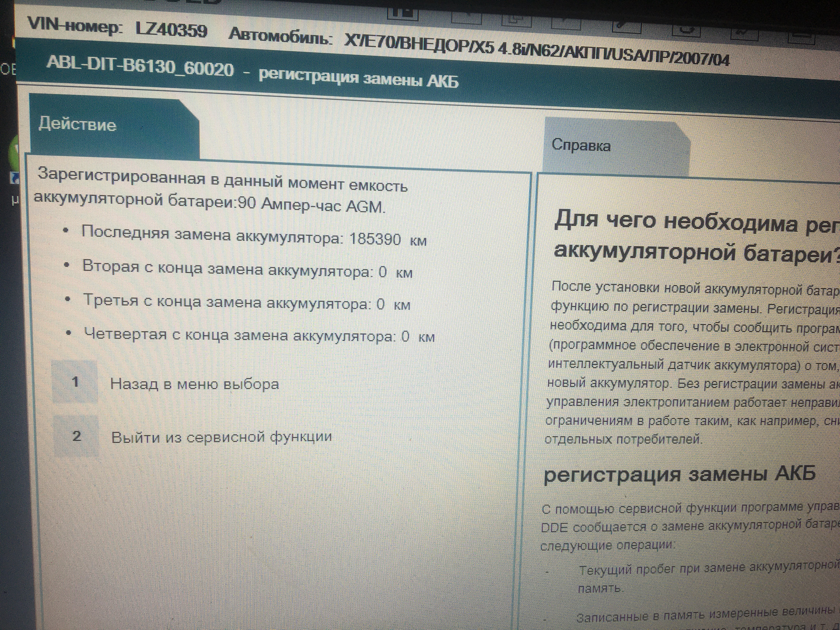Screen dimensions: 840x630
Task: Click 'Четвертая с конца замена аккумулятора' entry
Action: coord(259,336)
